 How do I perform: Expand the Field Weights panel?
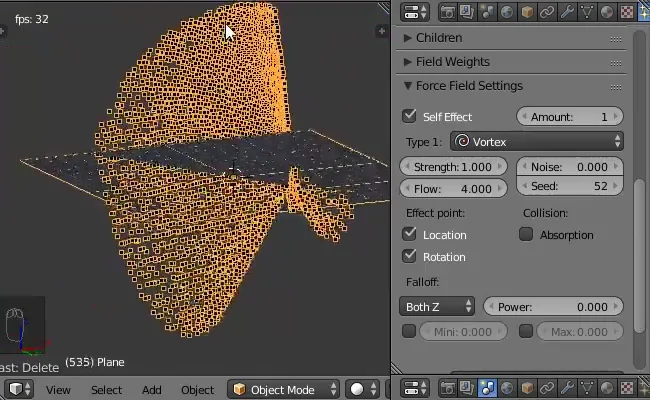pos(453,62)
